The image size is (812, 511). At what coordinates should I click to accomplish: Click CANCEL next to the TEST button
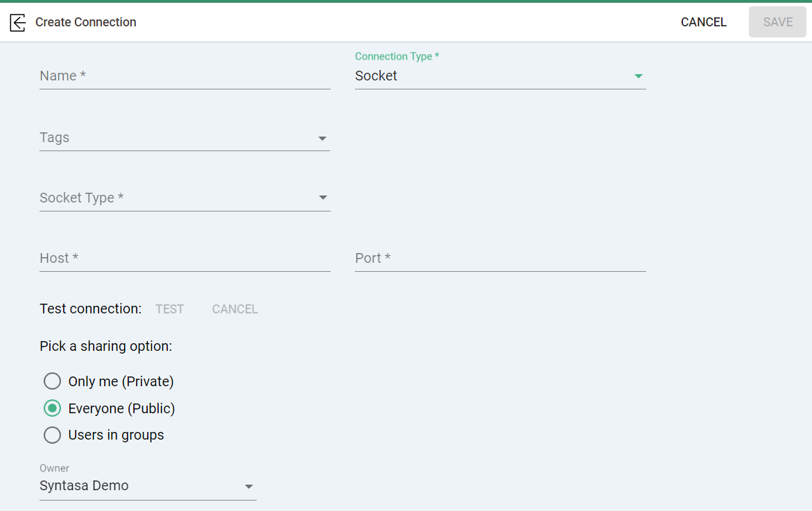click(235, 309)
